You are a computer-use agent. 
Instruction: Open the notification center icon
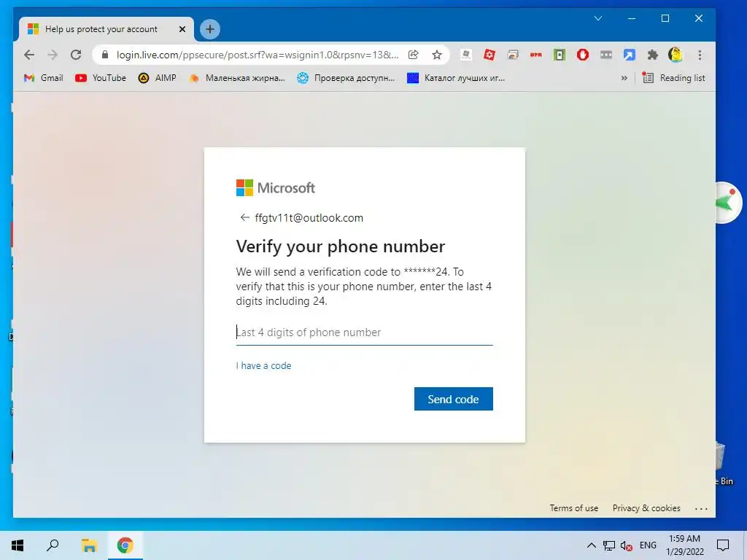point(723,545)
